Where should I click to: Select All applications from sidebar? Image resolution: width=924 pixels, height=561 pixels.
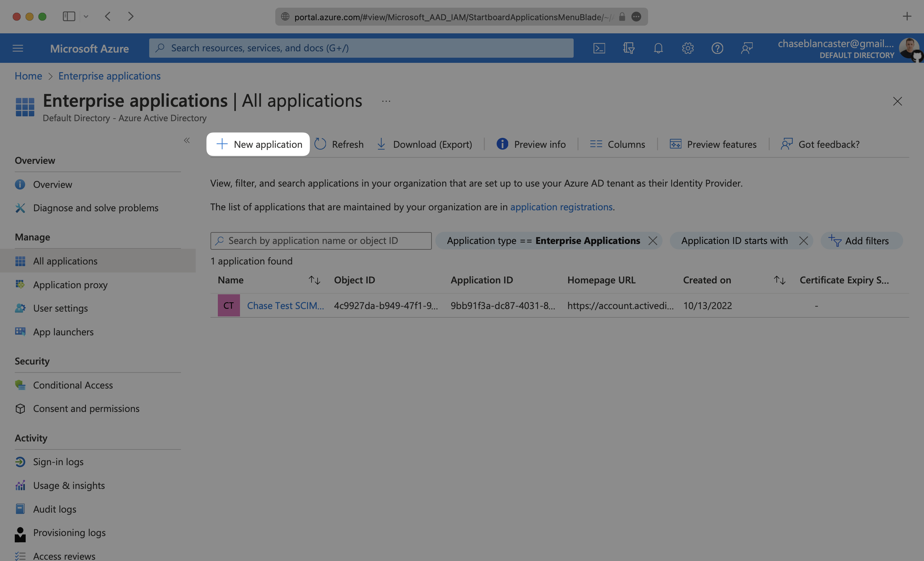click(65, 260)
